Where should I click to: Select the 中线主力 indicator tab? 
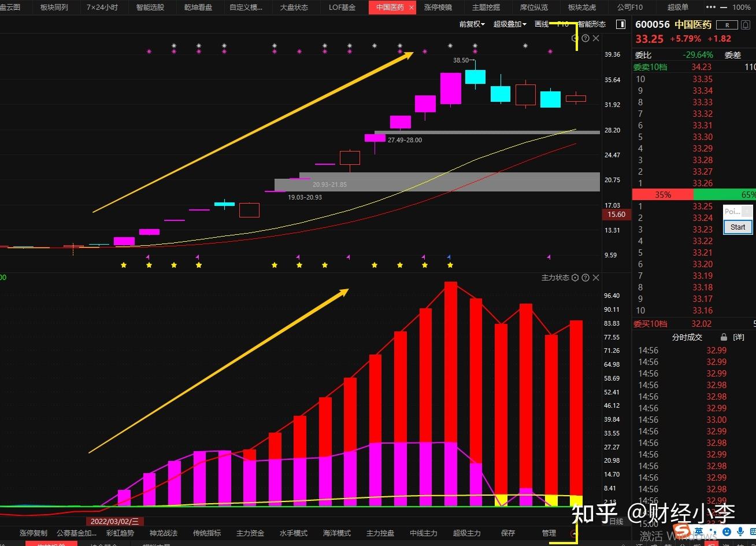coord(424,533)
